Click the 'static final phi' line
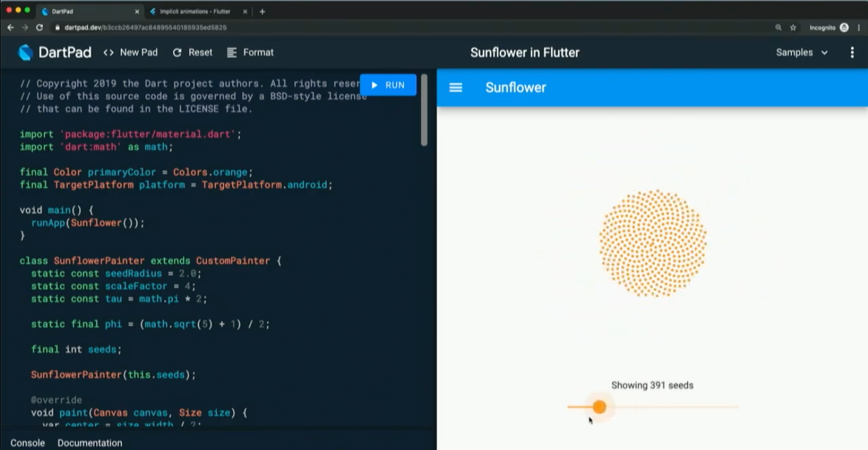 (x=150, y=324)
